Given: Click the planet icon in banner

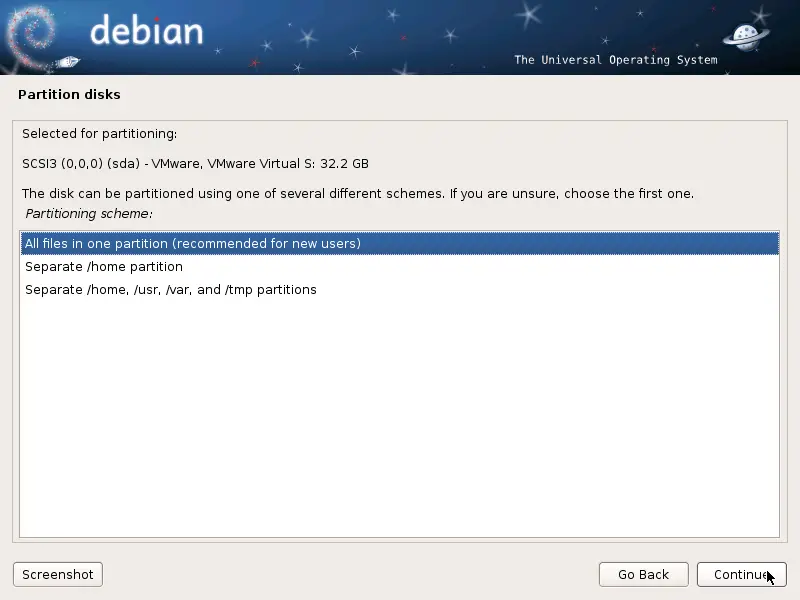Looking at the screenshot, I should pyautogui.click(x=745, y=37).
